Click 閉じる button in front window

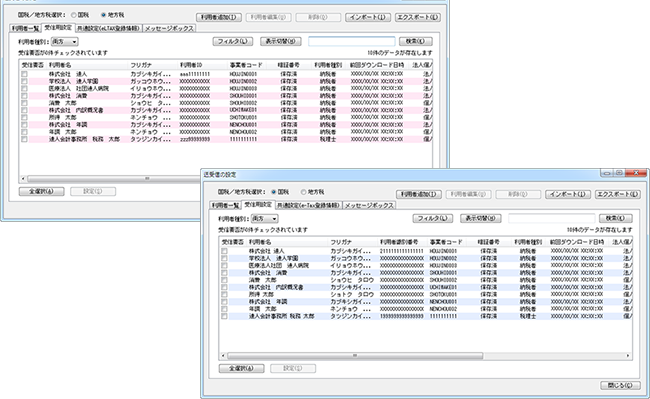621,385
